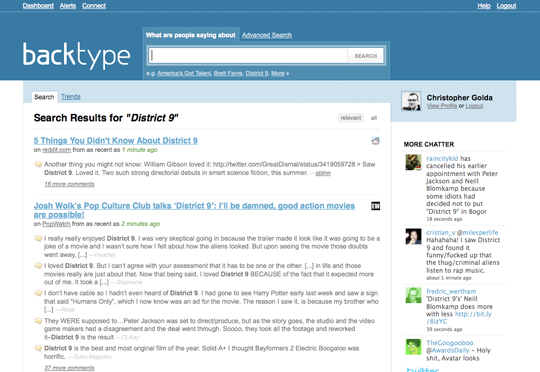Try the America's Got Talent example
Screen dimensions: 540x372
click(x=184, y=73)
